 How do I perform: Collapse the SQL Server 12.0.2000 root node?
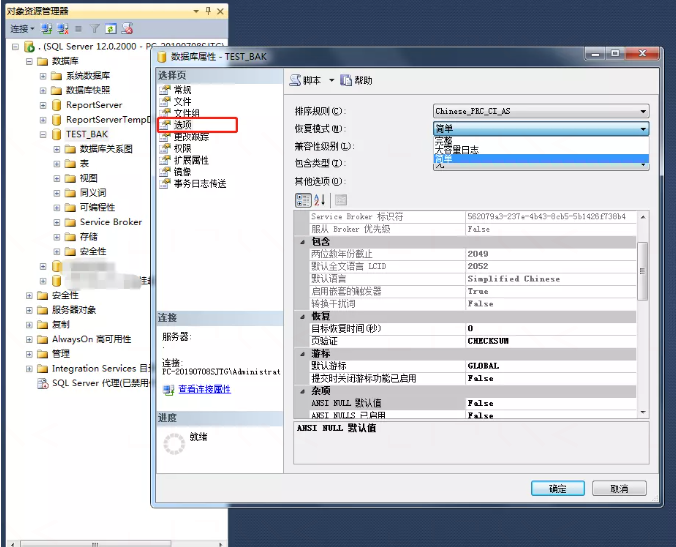(x=16, y=46)
